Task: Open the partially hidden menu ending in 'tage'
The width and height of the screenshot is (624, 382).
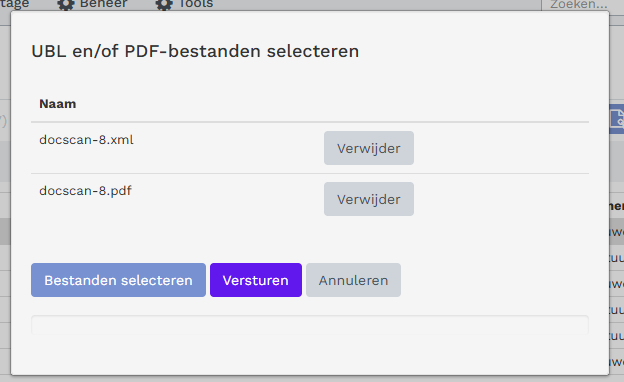Action: pos(15,5)
